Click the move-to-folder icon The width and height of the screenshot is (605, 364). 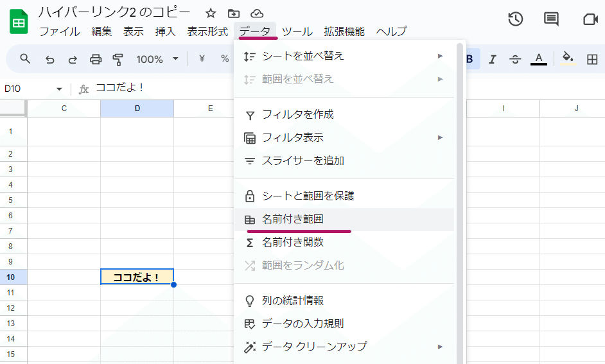click(233, 13)
